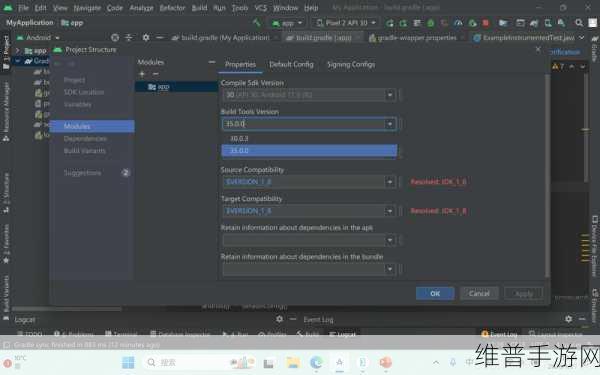Remove module with the minus icon under Modules
The height and width of the screenshot is (375, 600).
(155, 74)
